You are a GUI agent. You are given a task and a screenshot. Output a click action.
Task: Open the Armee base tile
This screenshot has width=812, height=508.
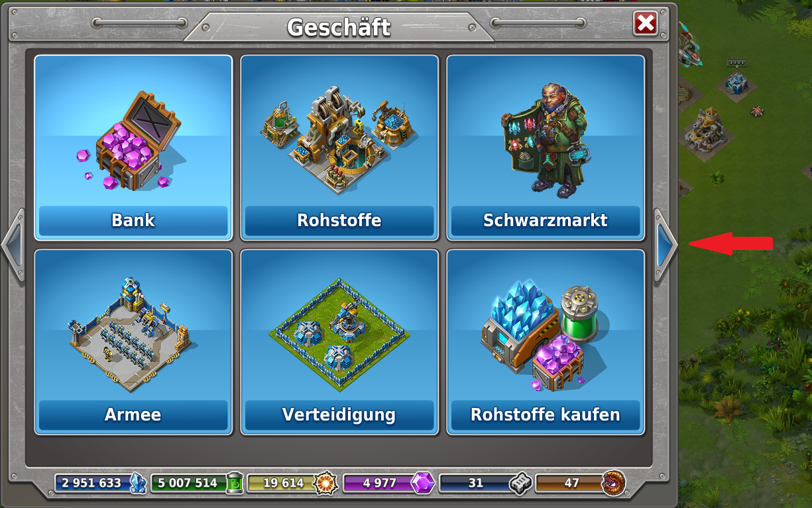(133, 342)
